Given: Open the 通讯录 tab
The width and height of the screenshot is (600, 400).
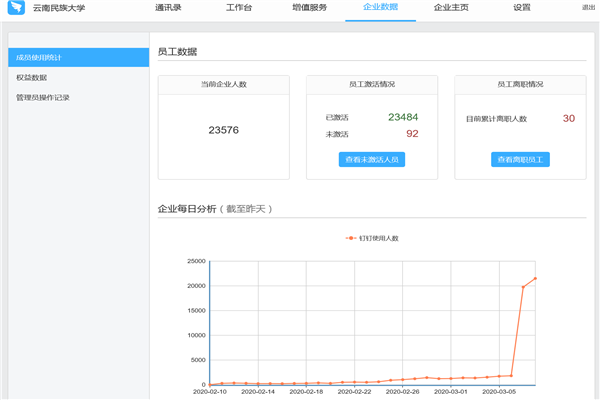Looking at the screenshot, I should (168, 8).
